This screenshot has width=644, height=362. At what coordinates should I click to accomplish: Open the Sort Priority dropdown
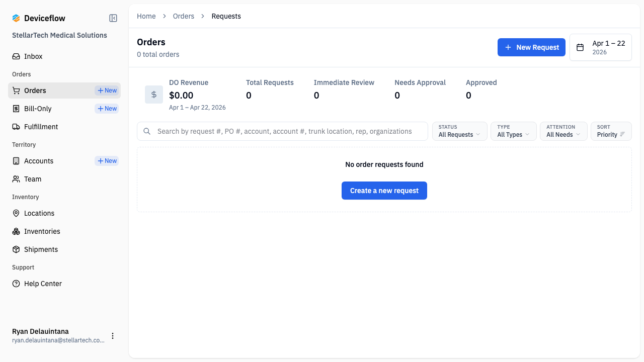click(x=611, y=131)
